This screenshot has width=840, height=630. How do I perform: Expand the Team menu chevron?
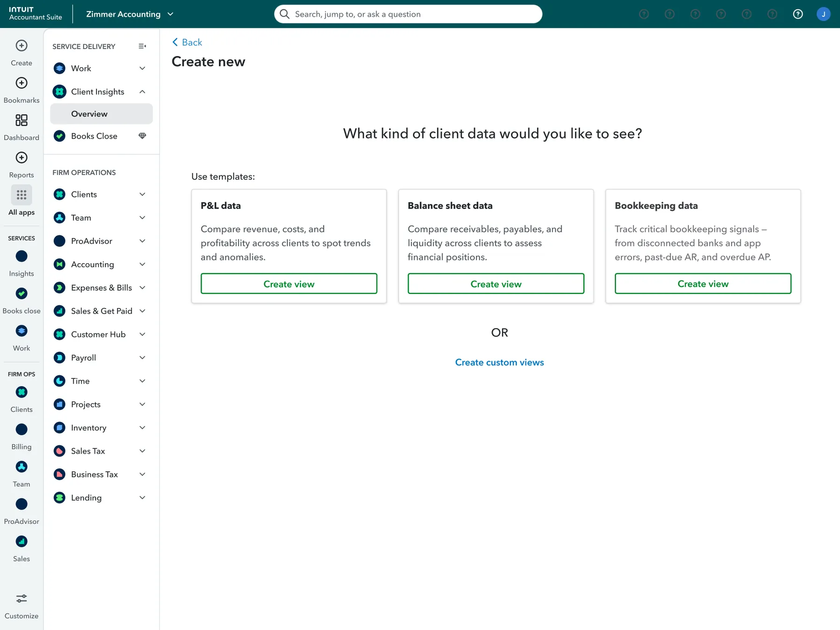(142, 217)
